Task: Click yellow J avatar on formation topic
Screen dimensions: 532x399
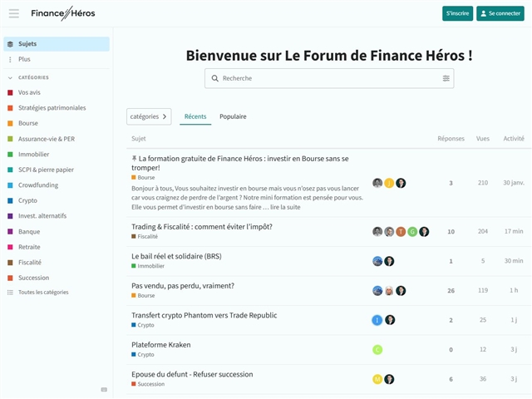Action: coord(389,183)
